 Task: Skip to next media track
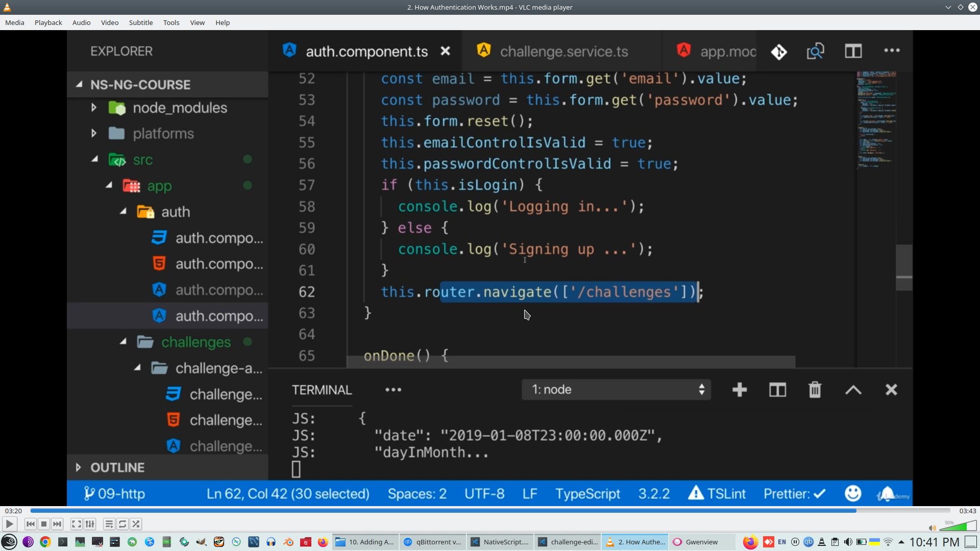tap(57, 524)
